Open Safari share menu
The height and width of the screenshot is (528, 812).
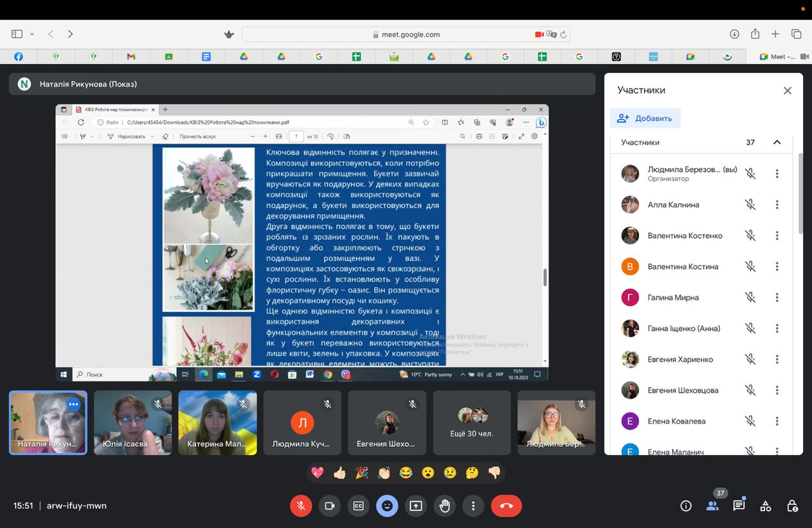(755, 34)
